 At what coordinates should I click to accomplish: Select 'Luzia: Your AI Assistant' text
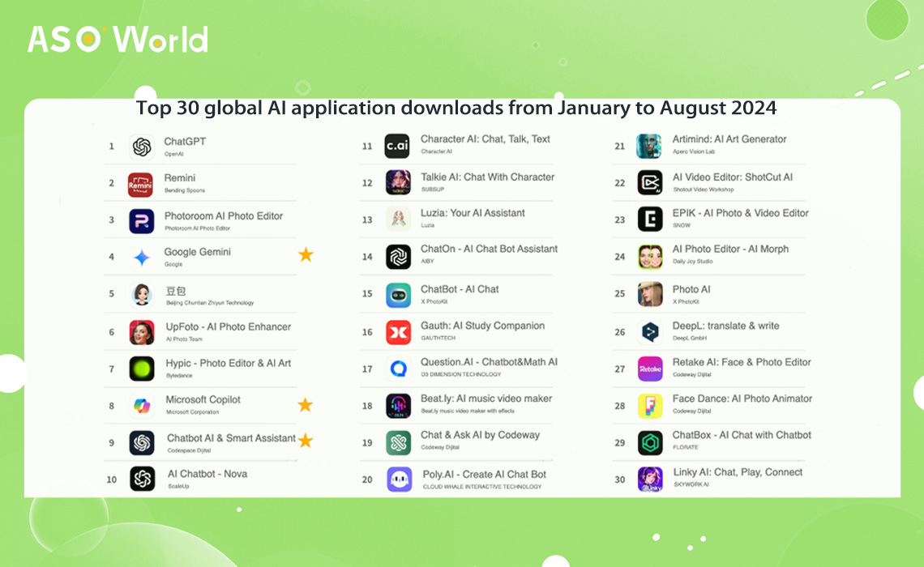pyautogui.click(x=473, y=213)
